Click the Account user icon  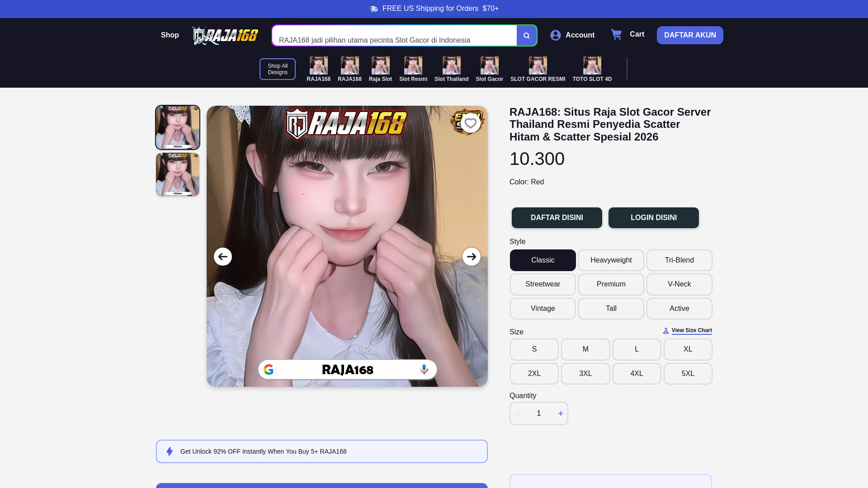click(x=556, y=35)
